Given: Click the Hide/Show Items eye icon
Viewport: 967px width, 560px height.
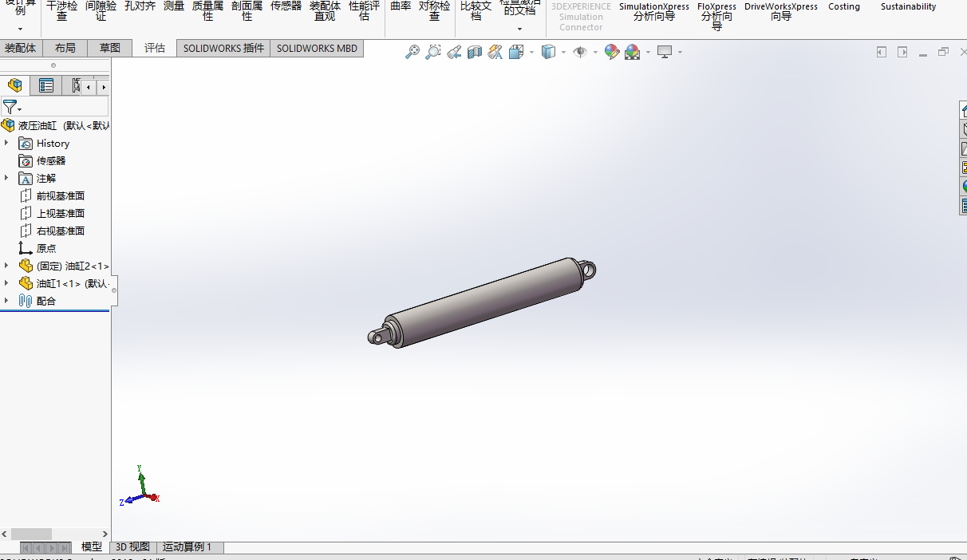Looking at the screenshot, I should pos(580,52).
